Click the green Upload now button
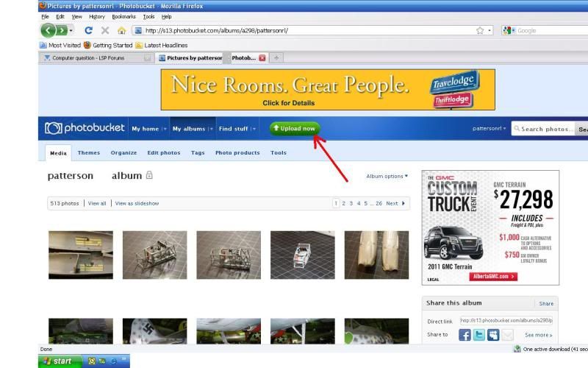 [295, 128]
